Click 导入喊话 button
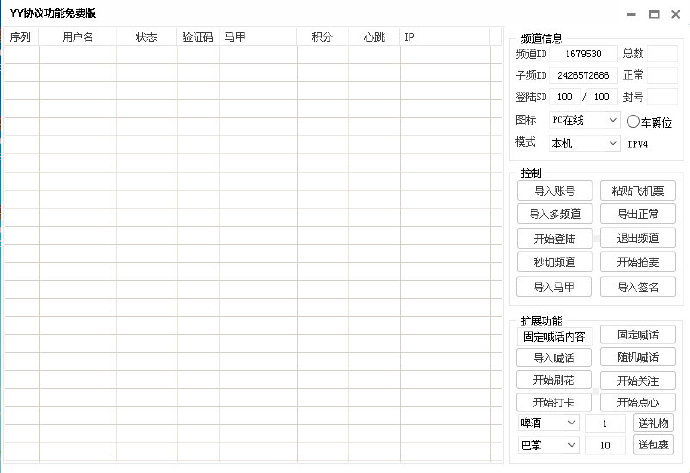The height and width of the screenshot is (473, 690). coord(554,358)
